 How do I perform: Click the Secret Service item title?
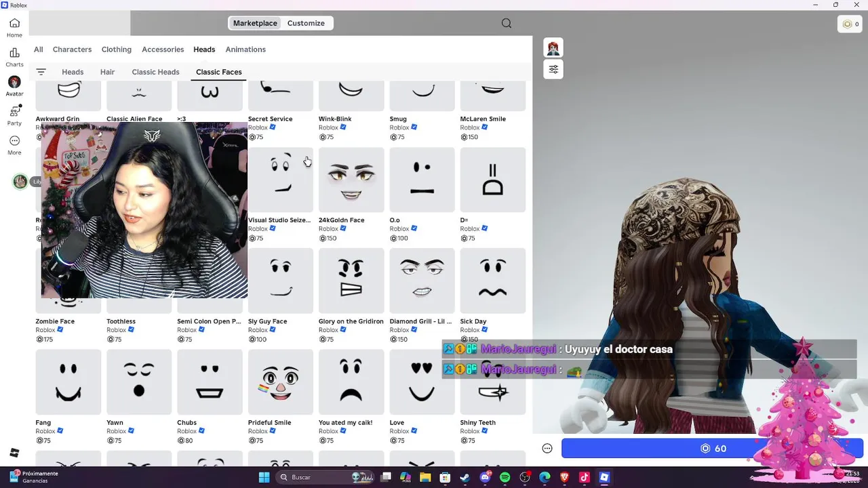click(270, 119)
